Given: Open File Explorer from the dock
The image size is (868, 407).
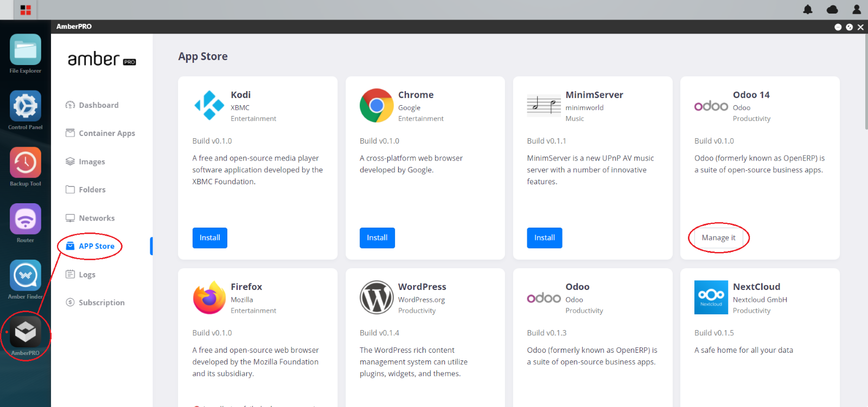Looking at the screenshot, I should pos(25,50).
